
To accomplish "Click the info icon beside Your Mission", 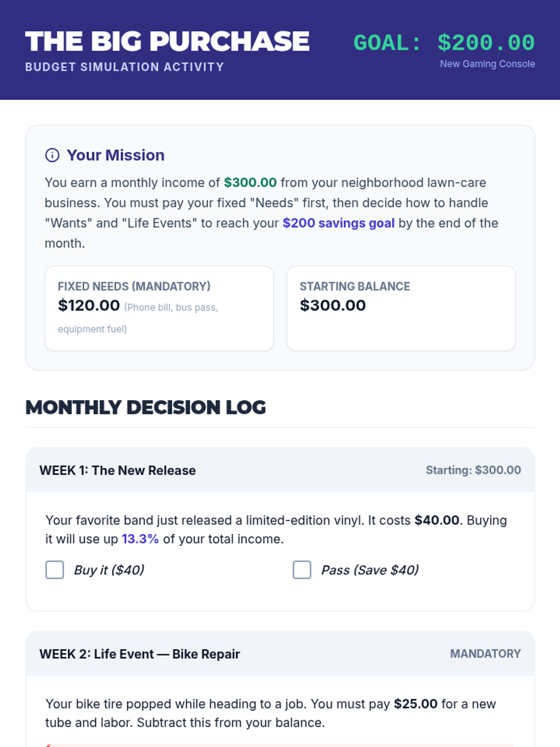I will coord(52,155).
